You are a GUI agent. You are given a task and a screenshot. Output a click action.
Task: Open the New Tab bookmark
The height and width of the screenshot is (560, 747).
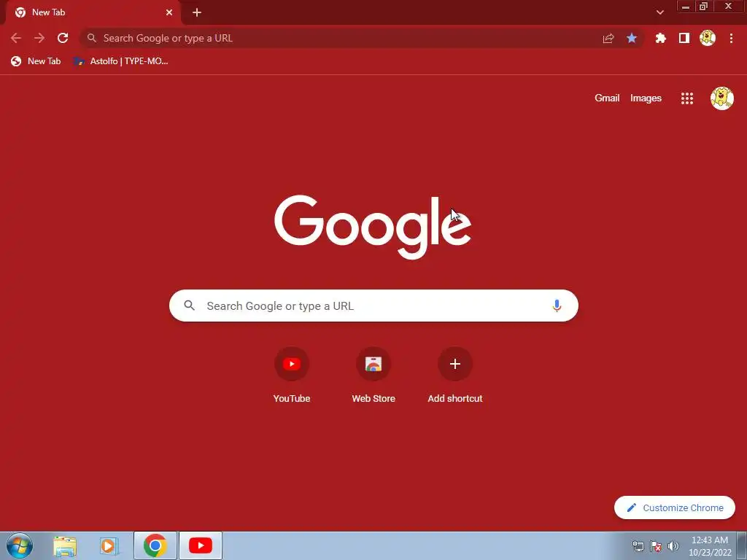coord(36,61)
